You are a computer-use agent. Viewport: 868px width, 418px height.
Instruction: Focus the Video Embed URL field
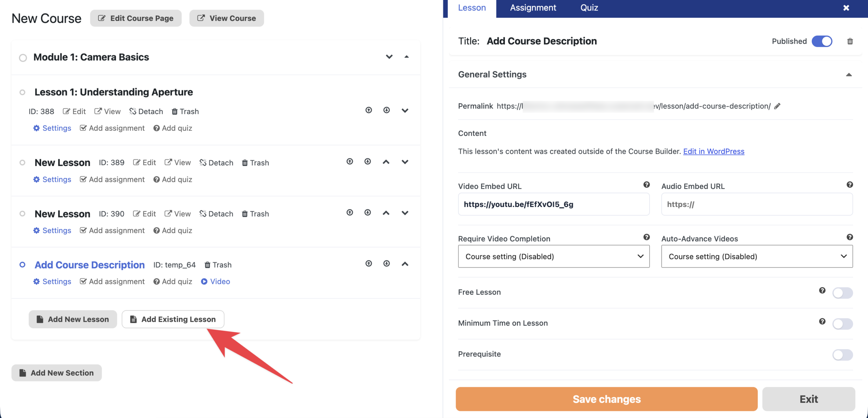click(x=554, y=204)
